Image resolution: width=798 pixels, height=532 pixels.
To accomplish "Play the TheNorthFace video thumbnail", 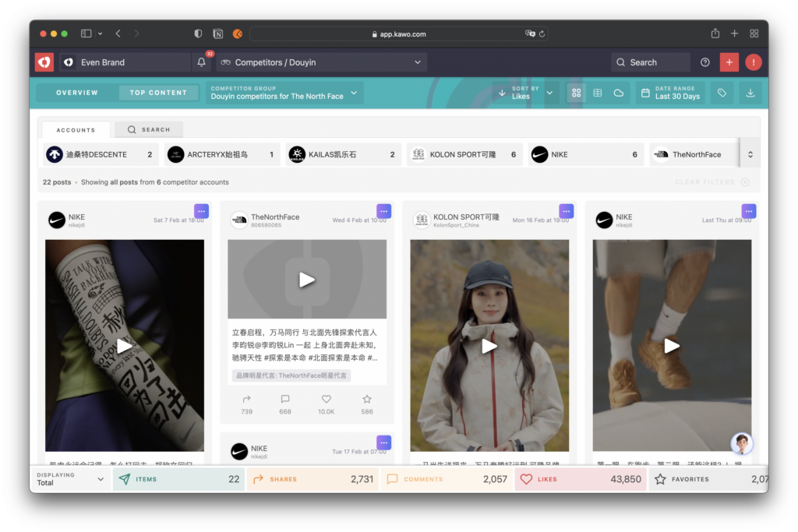I will coord(307,280).
